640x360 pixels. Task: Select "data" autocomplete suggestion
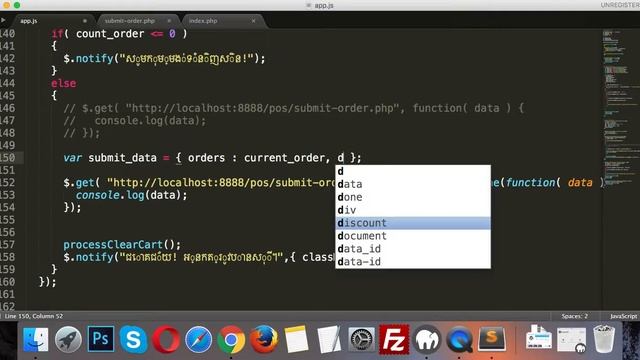point(413,184)
